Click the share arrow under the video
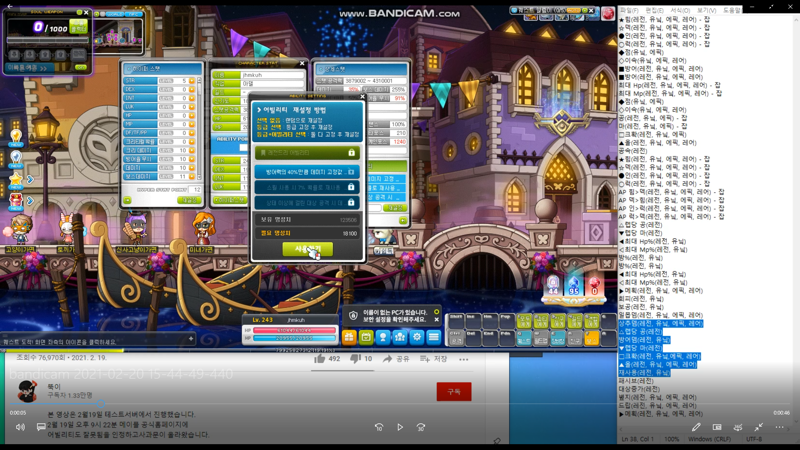Image resolution: width=800 pixels, height=450 pixels. pyautogui.click(x=387, y=359)
